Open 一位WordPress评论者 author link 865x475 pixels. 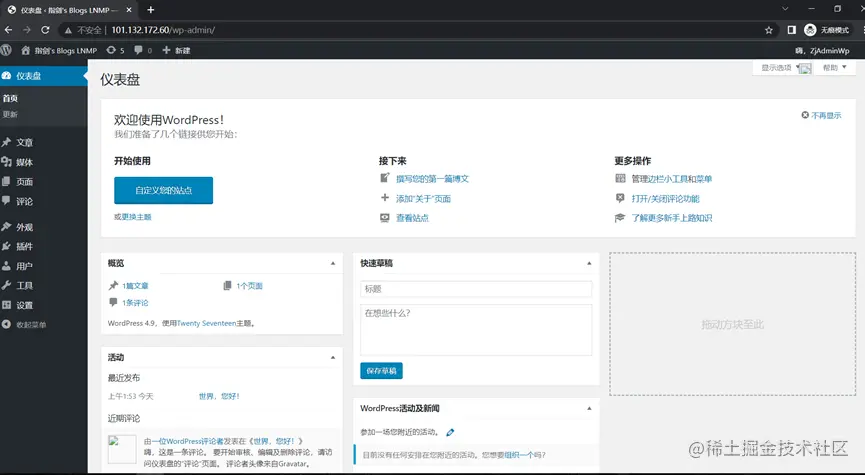click(x=188, y=441)
